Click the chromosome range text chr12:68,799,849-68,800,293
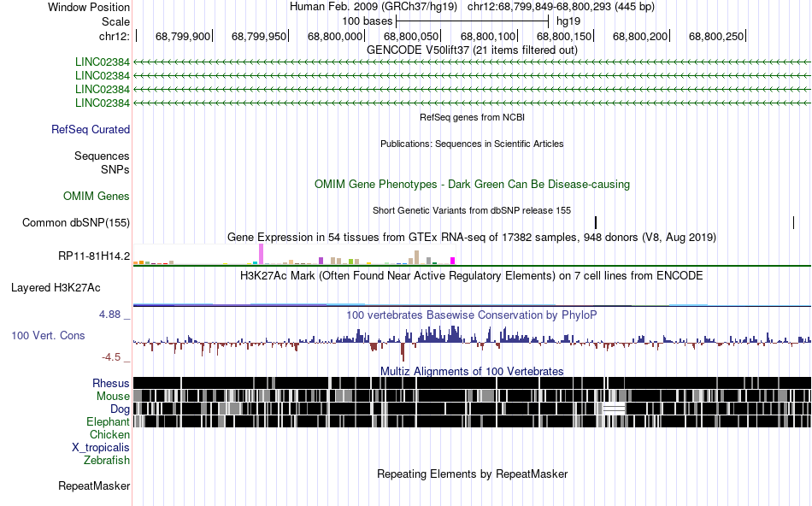The height and width of the screenshot is (506, 812). tap(539, 7)
